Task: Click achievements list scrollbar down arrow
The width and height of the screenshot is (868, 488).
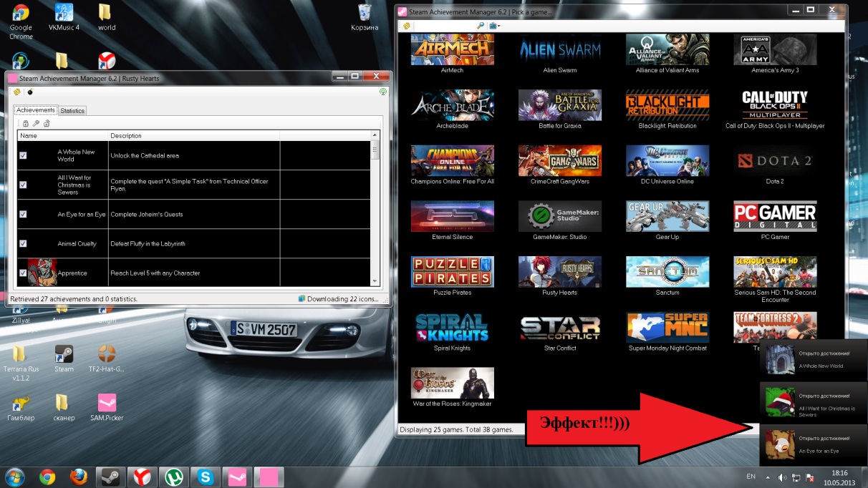Action: [375, 280]
